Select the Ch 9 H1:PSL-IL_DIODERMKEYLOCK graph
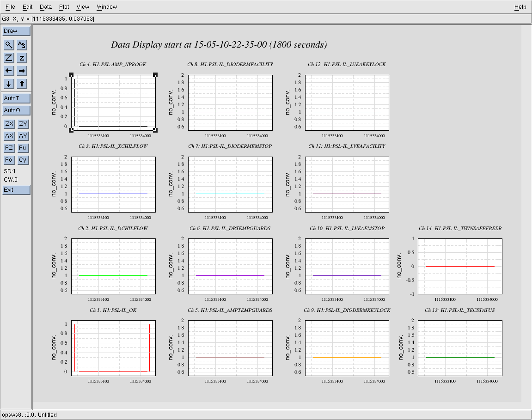Viewport: 532px width, 420px height. [x=347, y=348]
